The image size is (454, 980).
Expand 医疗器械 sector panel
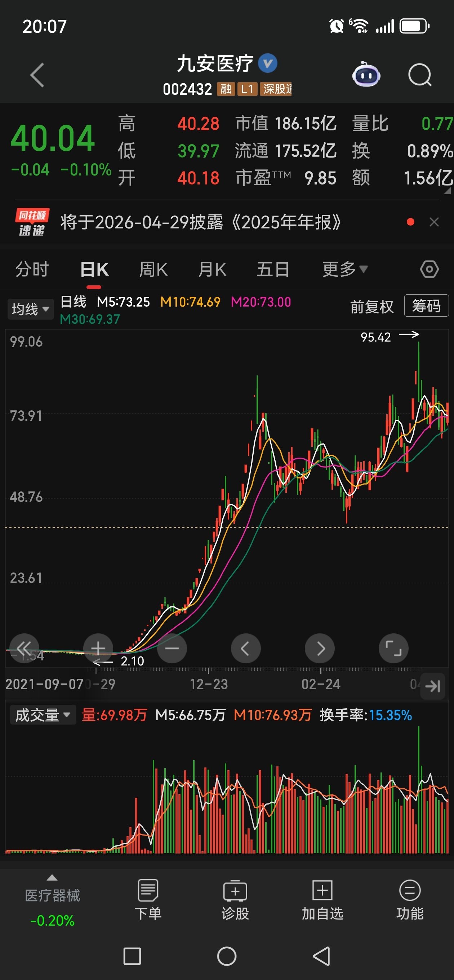52,901
